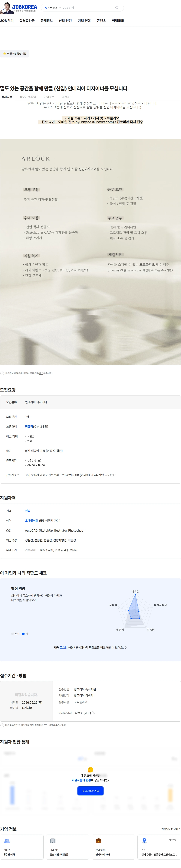Screen dimensions: 181x868
Task: Click the 로그인/회원가입 button
Action: point(90,791)
